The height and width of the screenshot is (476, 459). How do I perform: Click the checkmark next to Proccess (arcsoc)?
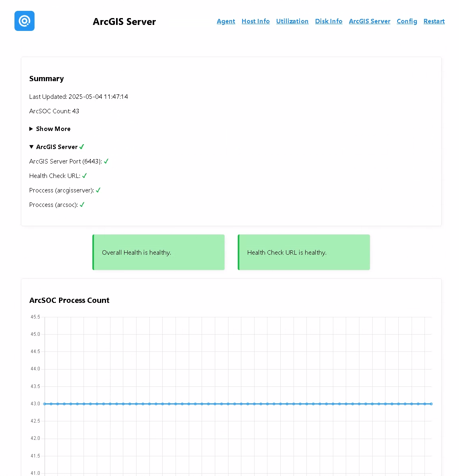tap(82, 204)
